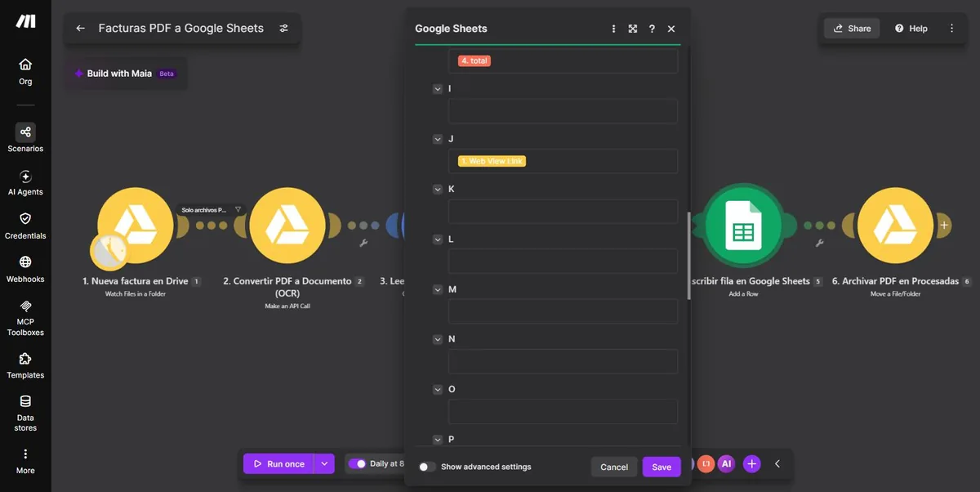Add a module after Archivar PDF
980x492 pixels.
tap(944, 225)
